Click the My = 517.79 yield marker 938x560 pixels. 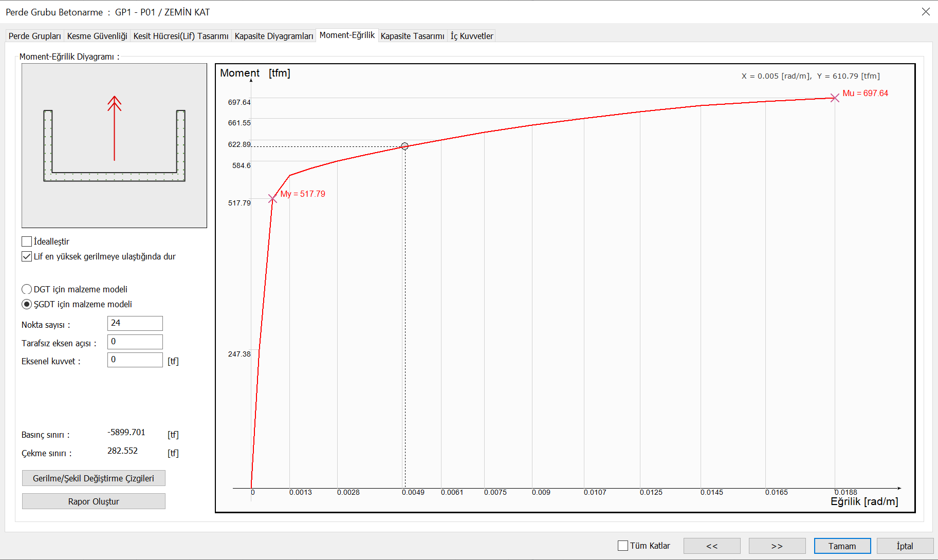[272, 199]
